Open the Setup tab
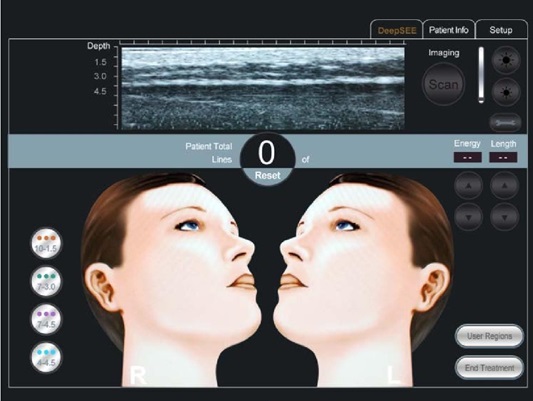This screenshot has width=533, height=401. coord(501,30)
